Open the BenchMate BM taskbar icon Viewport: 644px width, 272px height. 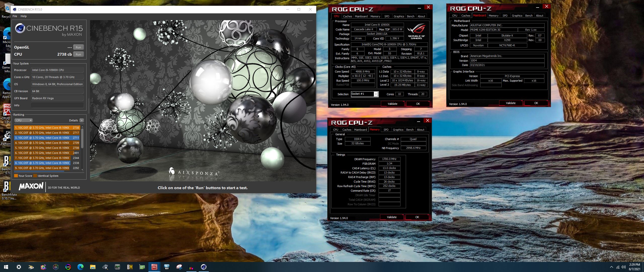pyautogui.click(x=130, y=267)
